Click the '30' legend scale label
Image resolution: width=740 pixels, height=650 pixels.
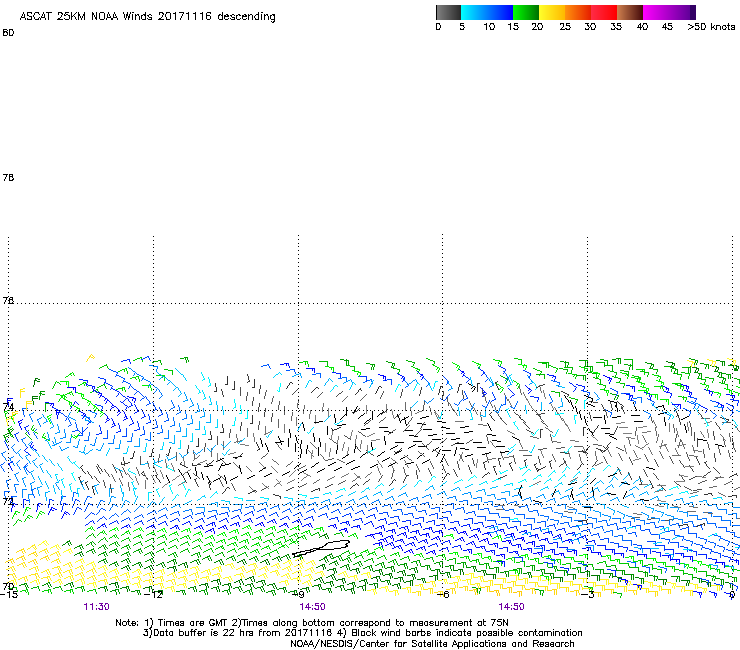[x=590, y=27]
